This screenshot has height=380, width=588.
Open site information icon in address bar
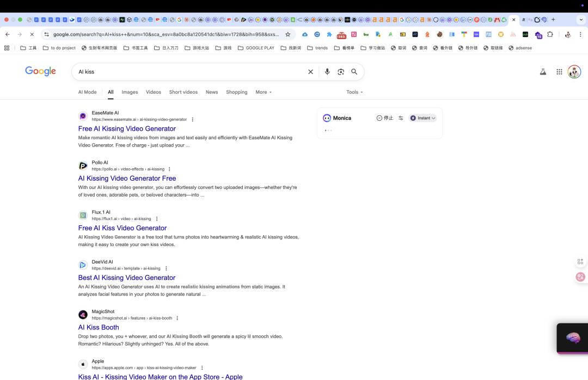[46, 34]
